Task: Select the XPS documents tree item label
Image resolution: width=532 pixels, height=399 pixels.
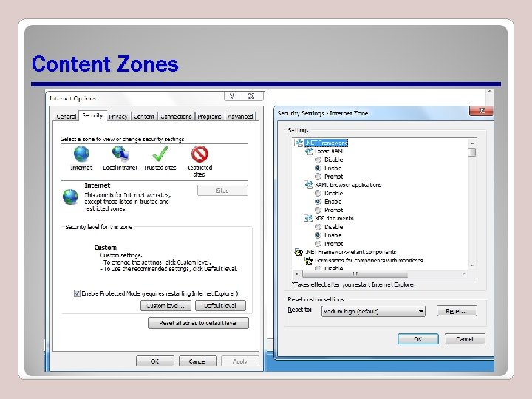Action: coord(334,219)
